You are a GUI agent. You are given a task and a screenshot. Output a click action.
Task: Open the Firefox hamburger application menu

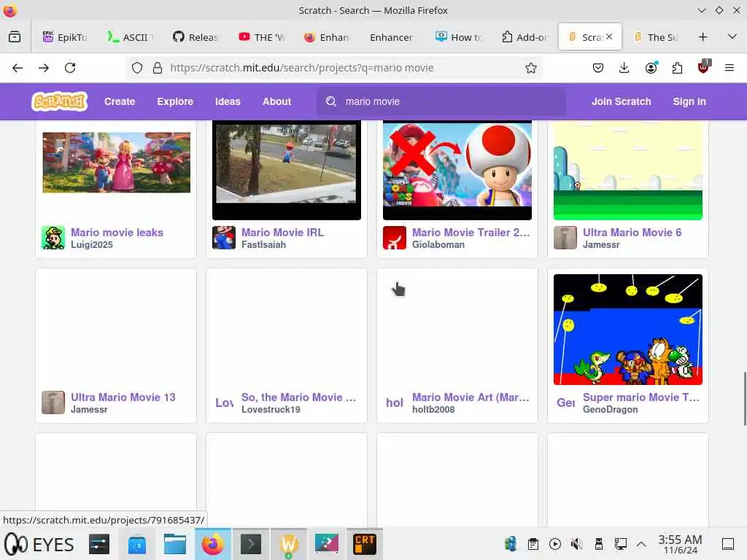point(729,68)
